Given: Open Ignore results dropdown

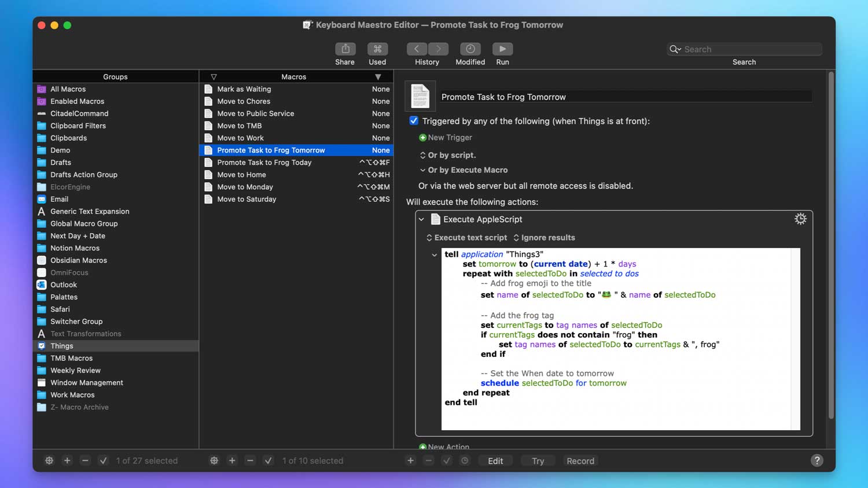Looking at the screenshot, I should tap(544, 238).
